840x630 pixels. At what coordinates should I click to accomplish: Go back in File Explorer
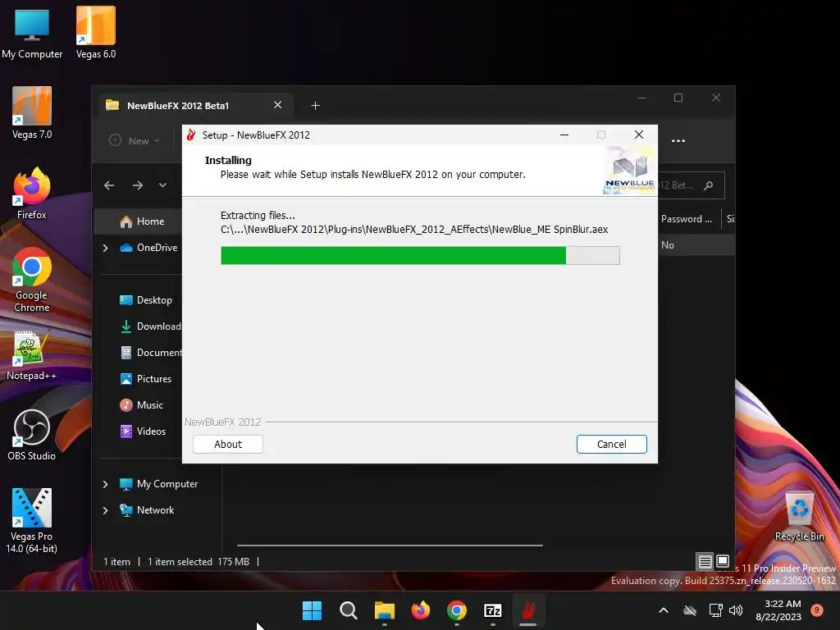click(x=109, y=185)
